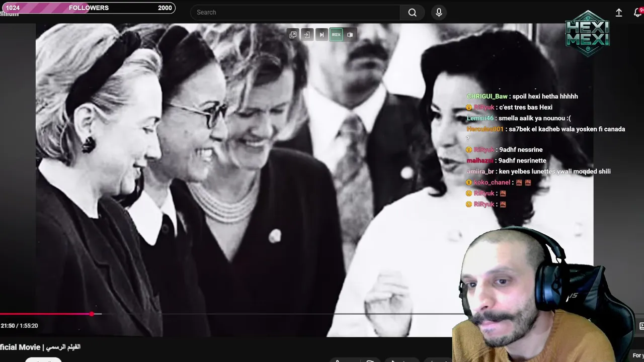This screenshot has width=644, height=362.
Task: Click the Search input field
Action: (x=295, y=12)
